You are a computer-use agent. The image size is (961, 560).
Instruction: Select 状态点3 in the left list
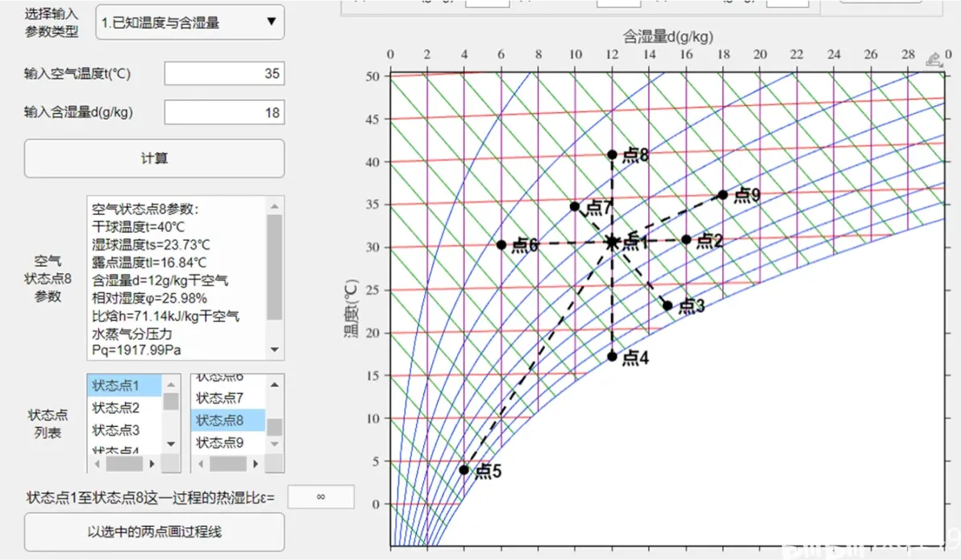point(124,430)
